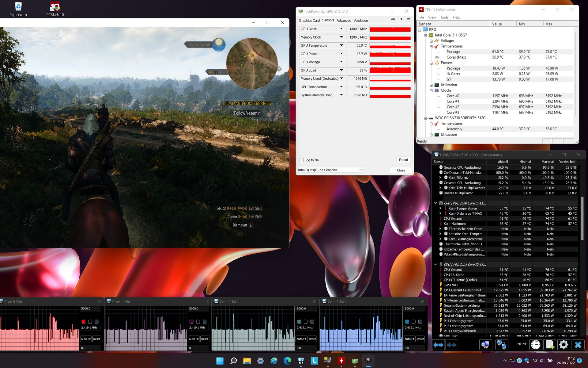Enable the Log to file checkbox
Viewport: 588px width, 368px height.
(302, 160)
